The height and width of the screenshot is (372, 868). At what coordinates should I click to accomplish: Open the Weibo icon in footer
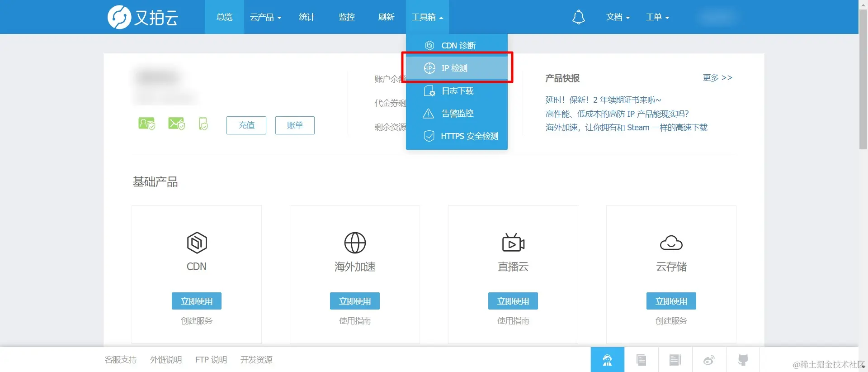pyautogui.click(x=709, y=360)
